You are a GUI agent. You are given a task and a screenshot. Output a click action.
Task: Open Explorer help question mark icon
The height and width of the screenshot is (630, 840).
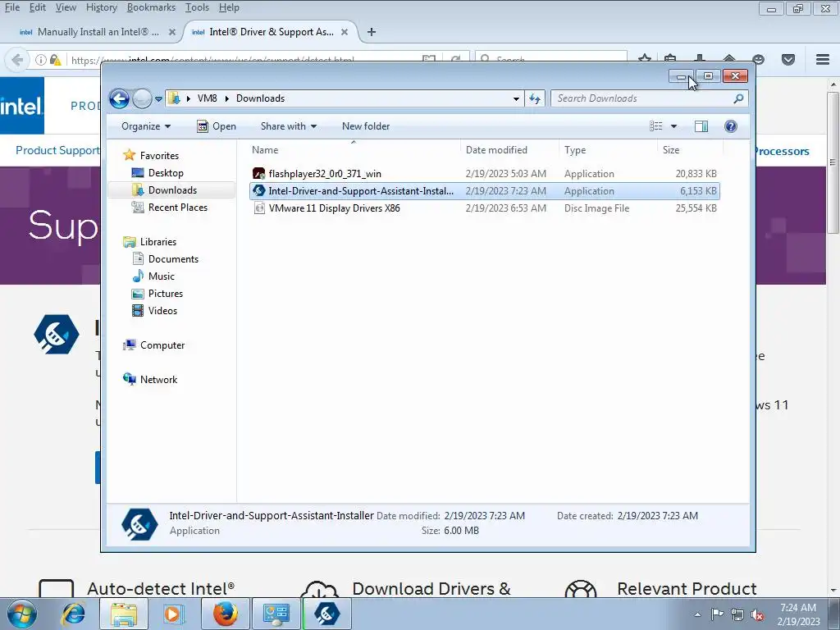[x=730, y=126]
